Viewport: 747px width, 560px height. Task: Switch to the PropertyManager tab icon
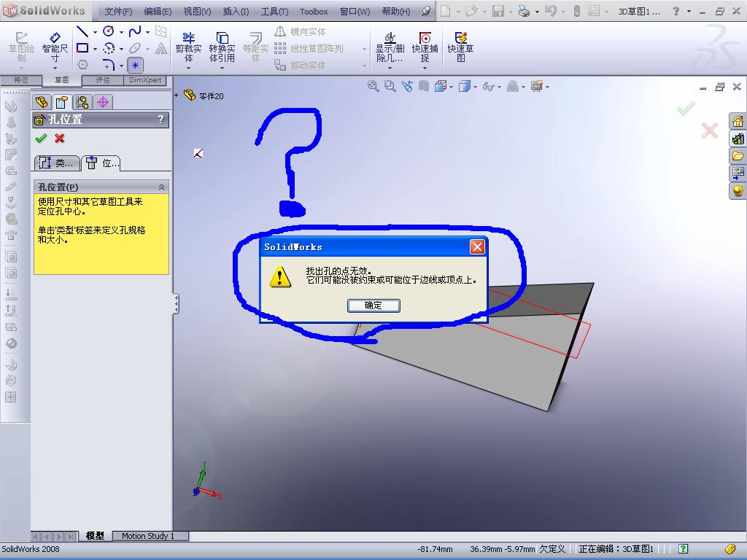(x=61, y=102)
